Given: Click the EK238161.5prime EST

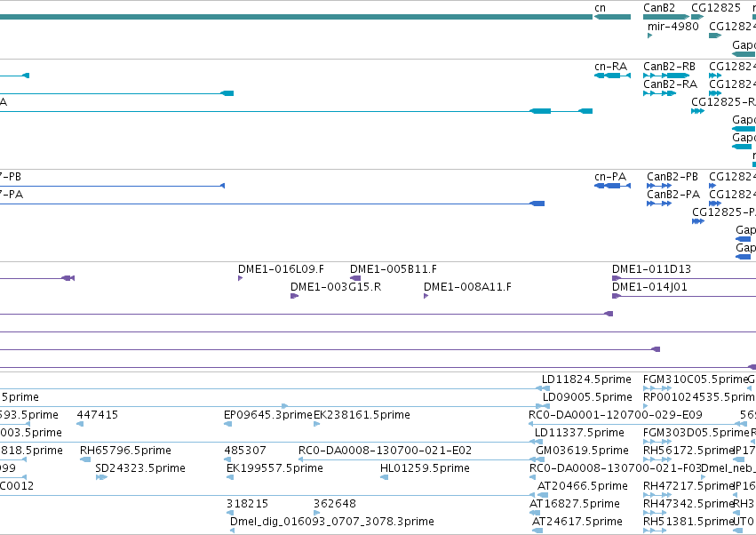Looking at the screenshot, I should click(x=317, y=425).
